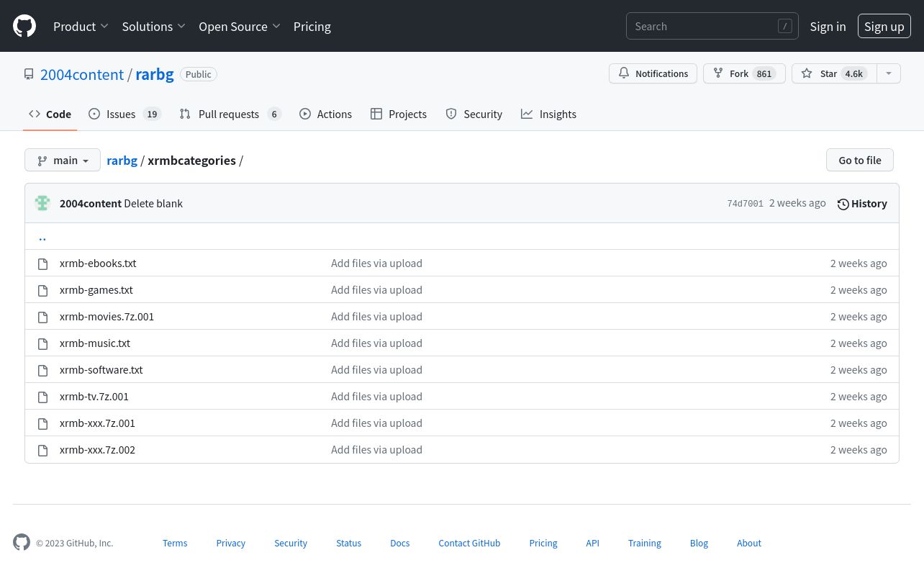Click file icon for xrmb-software.txt

pyautogui.click(x=42, y=370)
